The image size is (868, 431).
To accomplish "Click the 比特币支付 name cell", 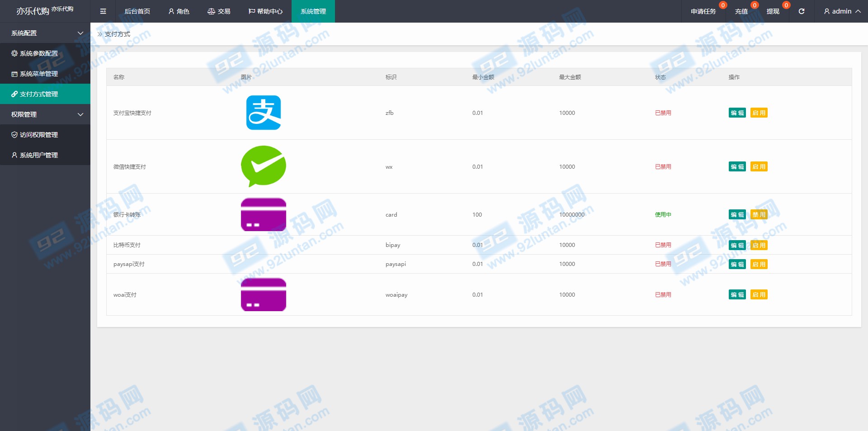I will (x=127, y=245).
